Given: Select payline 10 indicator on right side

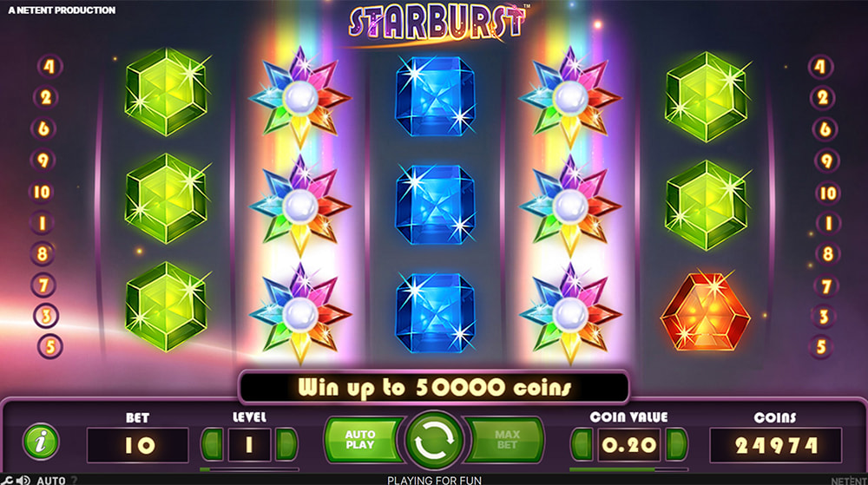Looking at the screenshot, I should 827,193.
